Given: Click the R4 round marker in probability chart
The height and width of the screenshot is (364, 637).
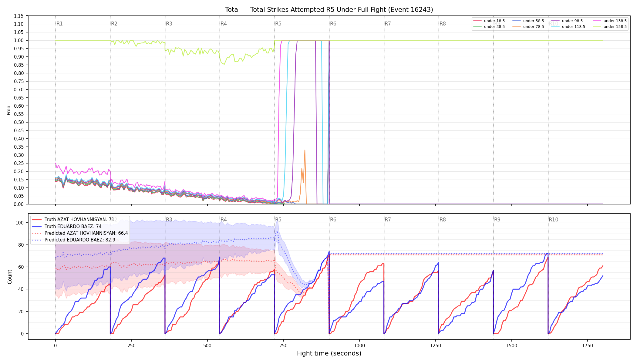Looking at the screenshot, I should click(224, 24).
